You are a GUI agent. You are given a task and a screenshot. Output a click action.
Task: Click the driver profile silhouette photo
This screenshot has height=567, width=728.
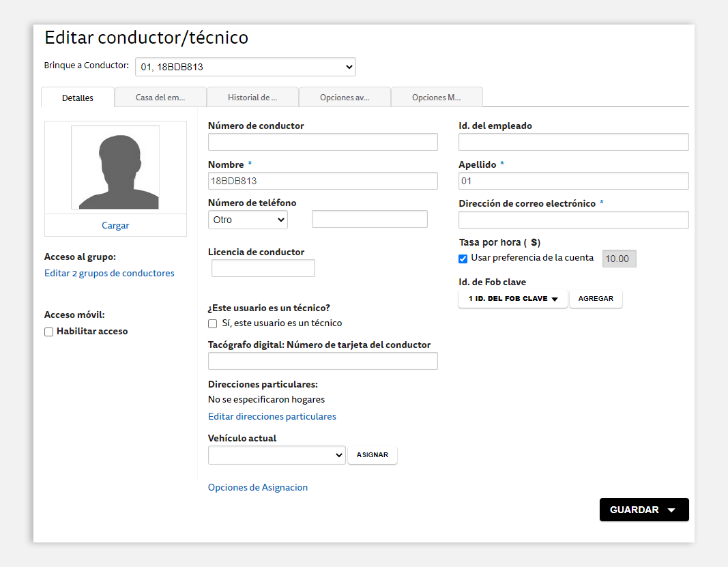[115, 167]
